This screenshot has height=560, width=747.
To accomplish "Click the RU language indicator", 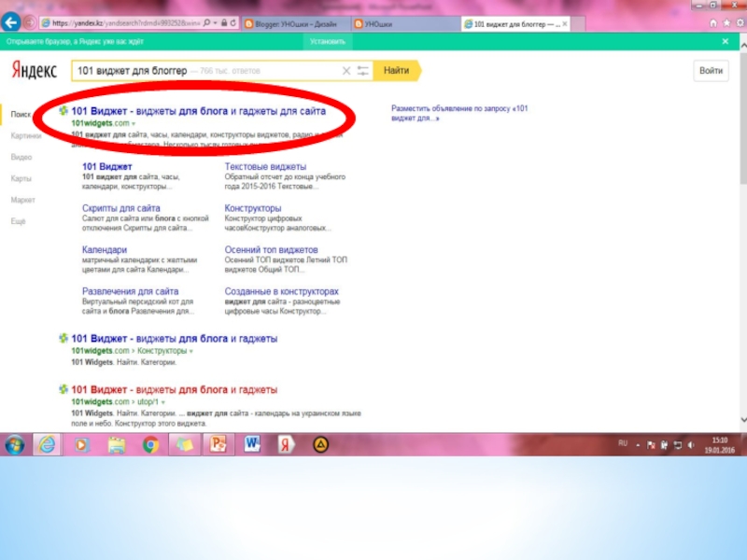I will tap(623, 443).
